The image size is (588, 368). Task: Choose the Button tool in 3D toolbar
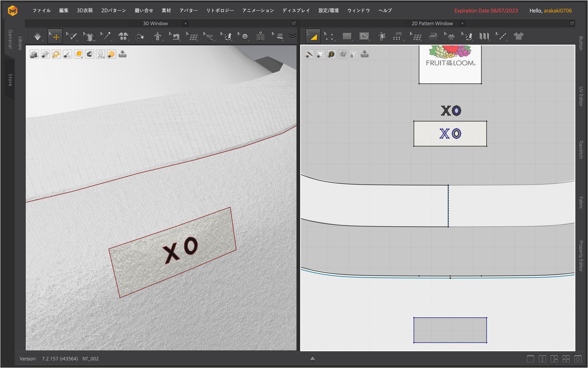pos(244,37)
